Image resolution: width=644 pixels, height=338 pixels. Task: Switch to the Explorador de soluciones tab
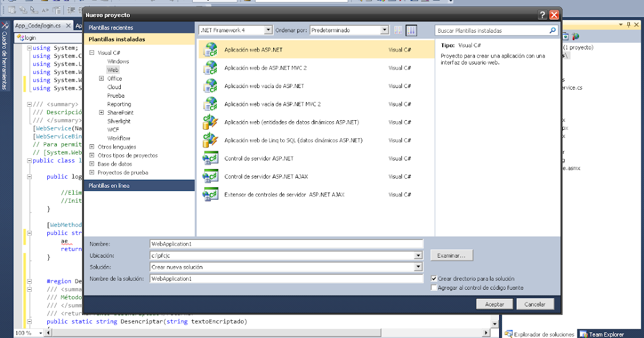tap(539, 334)
